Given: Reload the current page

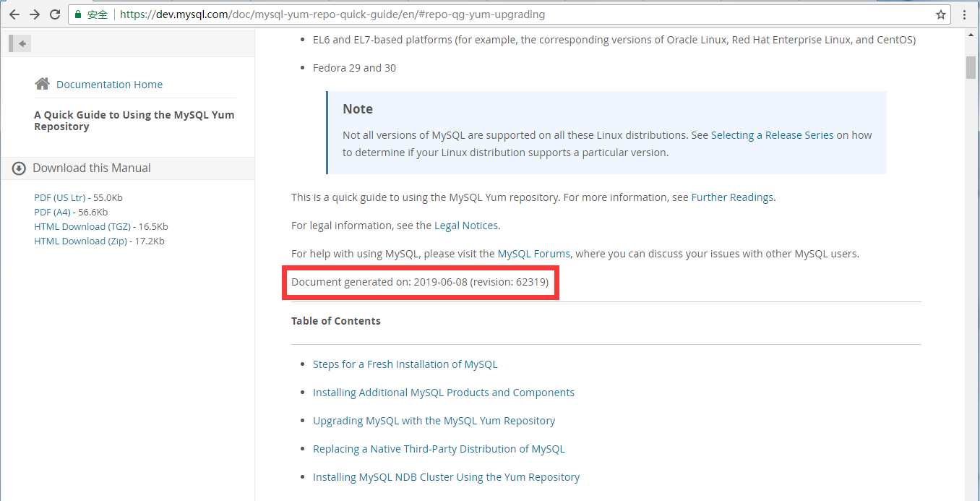Looking at the screenshot, I should (55, 14).
